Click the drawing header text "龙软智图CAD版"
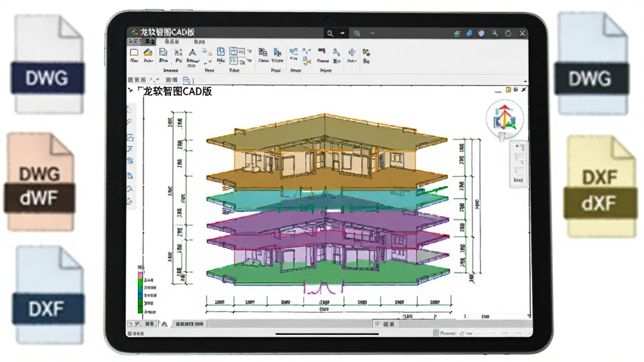 click(177, 92)
